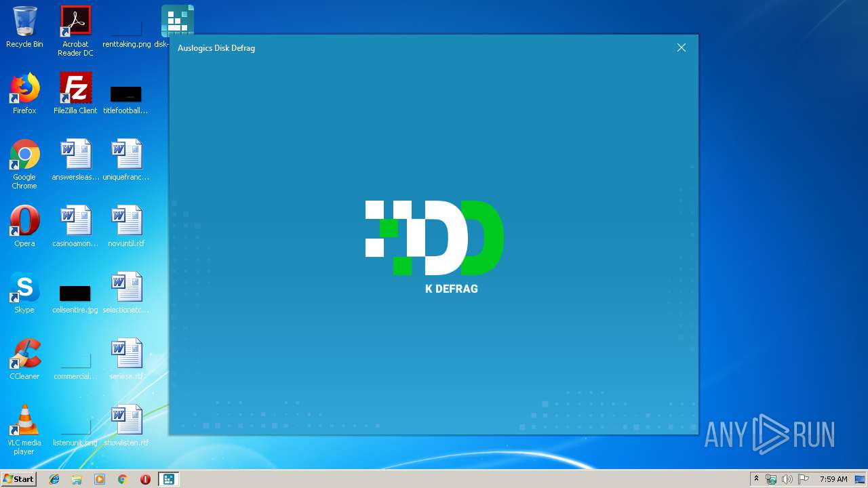Select the commercial file icon
This screenshot has width=868, height=488.
75,365
